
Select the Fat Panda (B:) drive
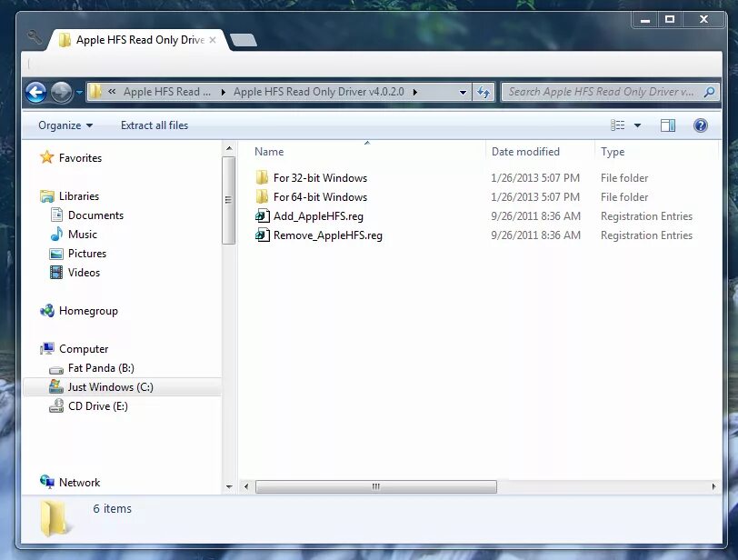(x=100, y=367)
